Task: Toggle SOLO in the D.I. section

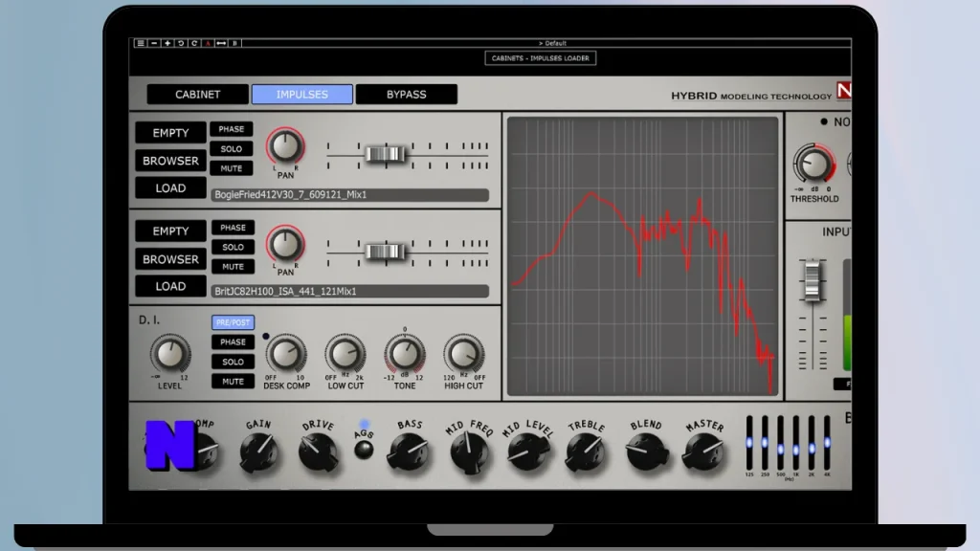Action: [233, 362]
